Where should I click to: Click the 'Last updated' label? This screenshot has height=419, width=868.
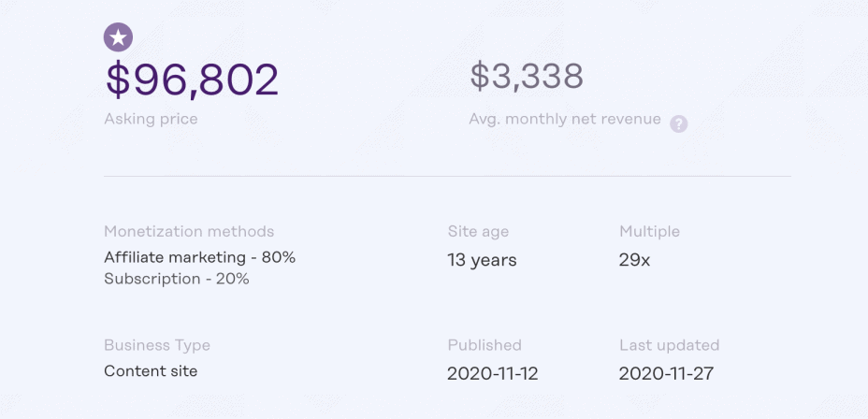pyautogui.click(x=669, y=345)
